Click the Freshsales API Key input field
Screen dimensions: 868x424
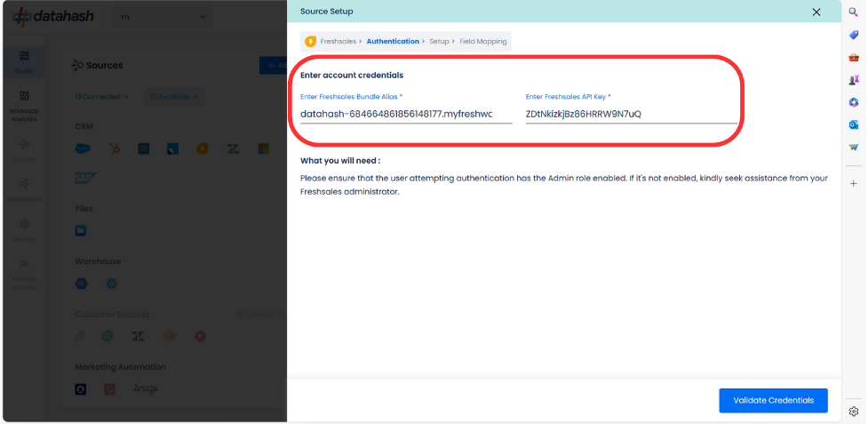(631, 115)
